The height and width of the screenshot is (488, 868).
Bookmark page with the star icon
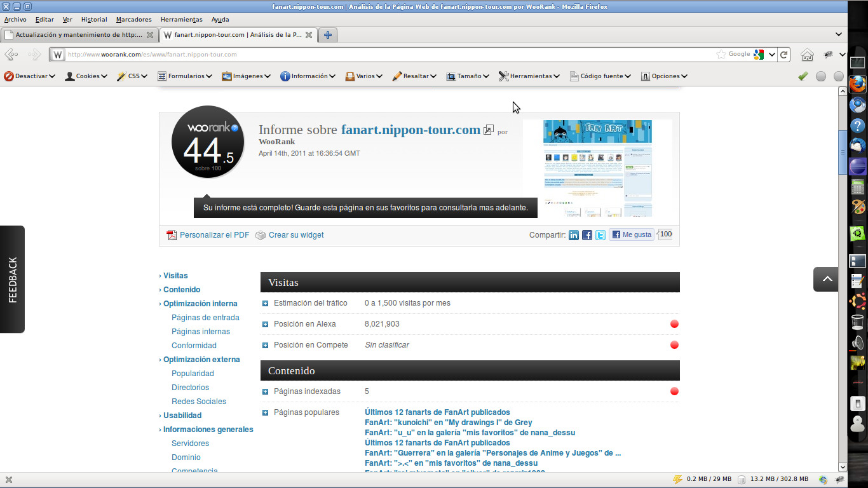(x=721, y=54)
